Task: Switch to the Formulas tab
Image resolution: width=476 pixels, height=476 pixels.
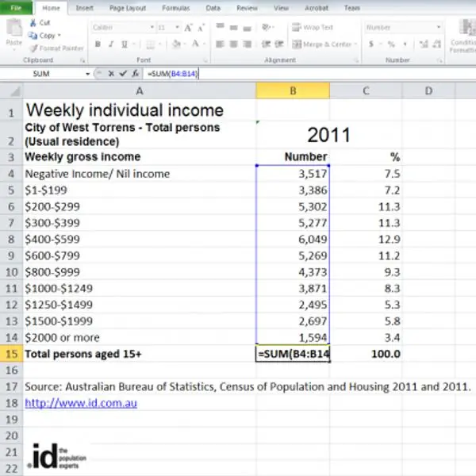Action: click(176, 8)
